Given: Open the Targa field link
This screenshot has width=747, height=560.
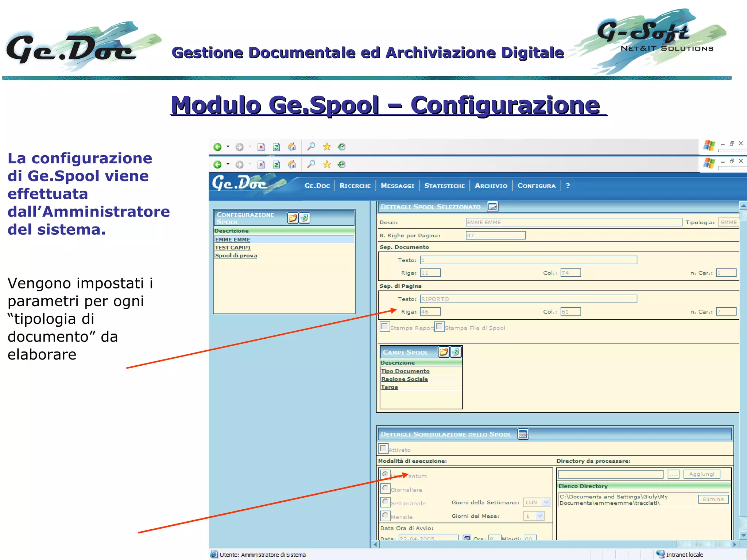Looking at the screenshot, I should click(x=390, y=387).
